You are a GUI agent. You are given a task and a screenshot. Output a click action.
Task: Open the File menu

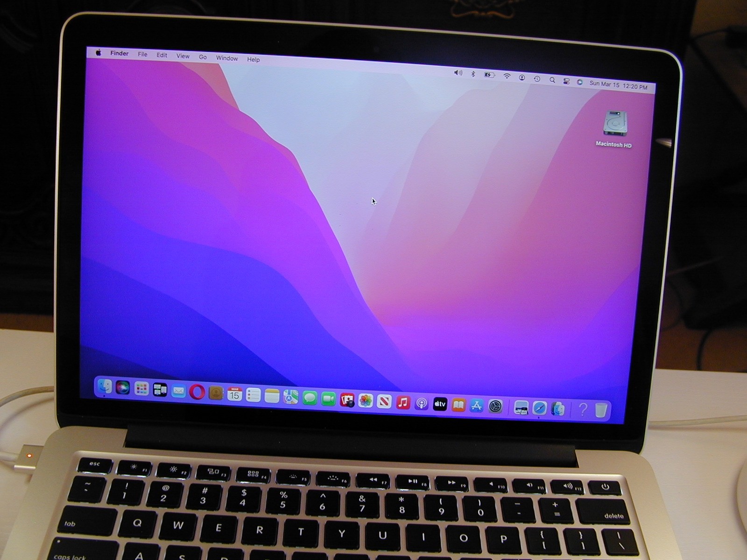[142, 55]
